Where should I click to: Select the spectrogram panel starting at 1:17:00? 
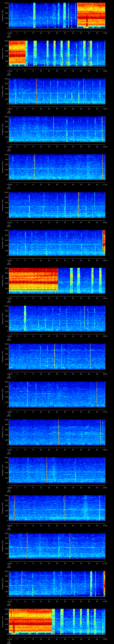point(57,53)
